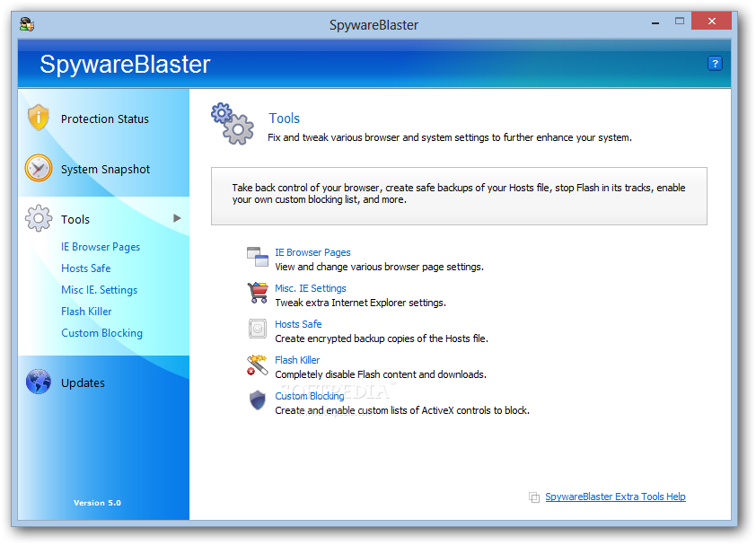Click 'View and change various browser page settings.' text

379,267
